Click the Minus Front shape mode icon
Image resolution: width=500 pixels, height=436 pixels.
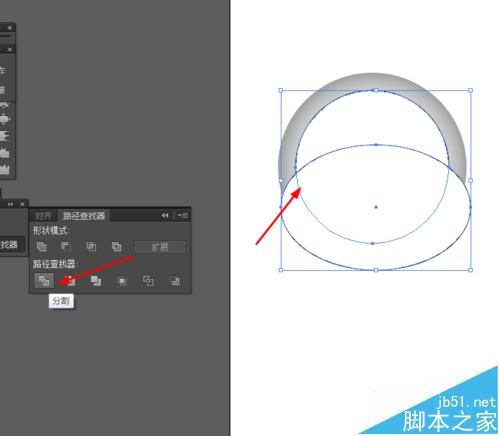(66, 247)
